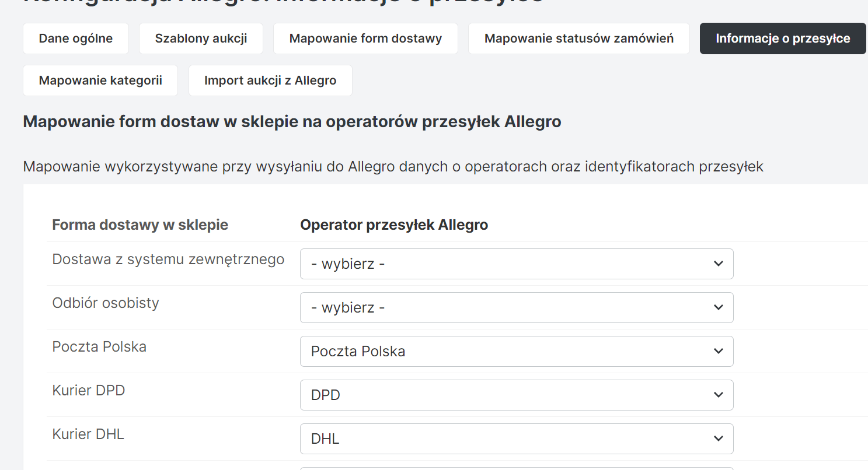This screenshot has height=470, width=868.
Task: Expand operator dropdown for Dostawa z systemu zewnętrznego
Action: point(516,264)
